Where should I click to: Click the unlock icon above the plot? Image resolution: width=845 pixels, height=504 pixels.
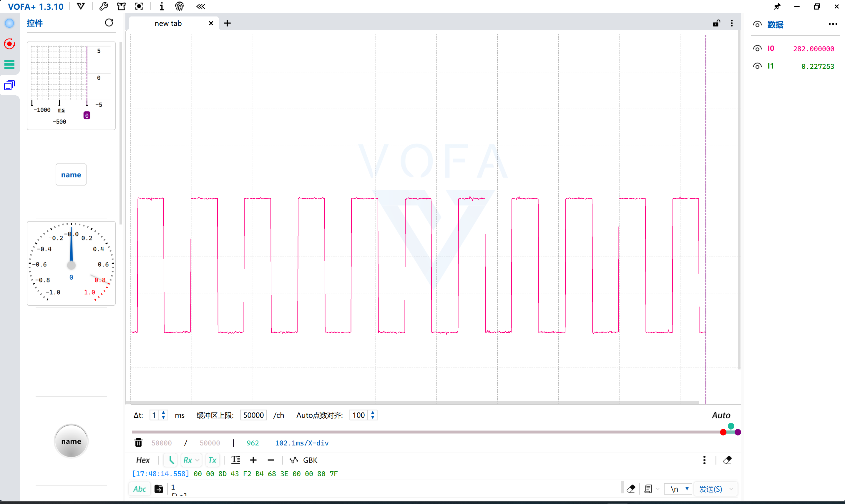coord(716,23)
